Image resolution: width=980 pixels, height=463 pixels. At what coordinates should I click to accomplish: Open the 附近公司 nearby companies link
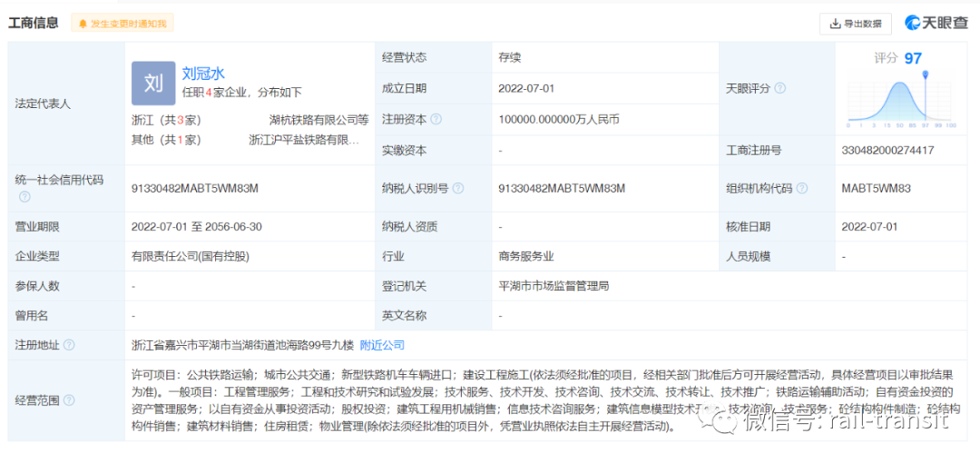coord(383,345)
